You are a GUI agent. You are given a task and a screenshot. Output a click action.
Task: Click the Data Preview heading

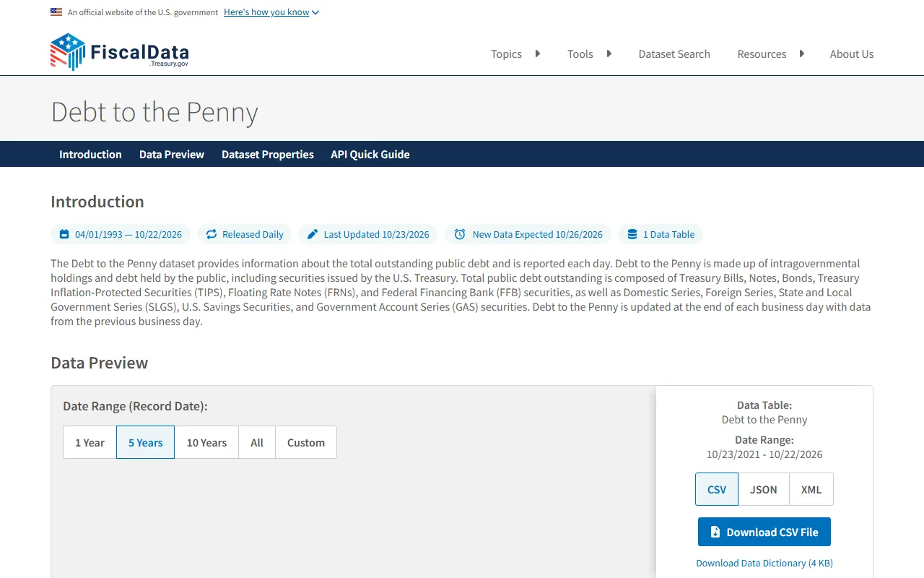[x=100, y=363]
